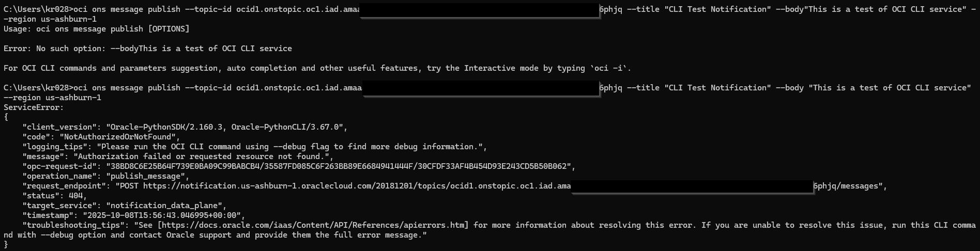Click the NotAuthorizedOrNotFound error code value
This screenshot has width=980, height=251.
tap(119, 137)
